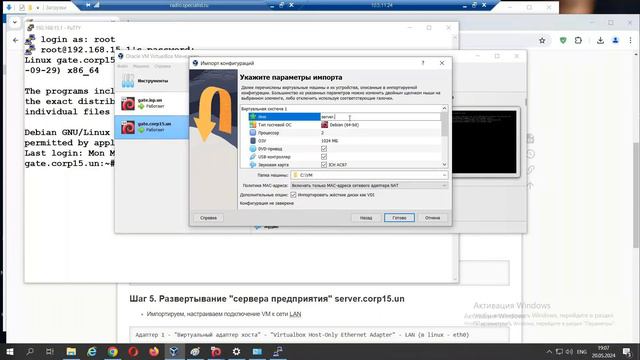Select the Процессор row
The image size is (640, 360).
[345, 133]
